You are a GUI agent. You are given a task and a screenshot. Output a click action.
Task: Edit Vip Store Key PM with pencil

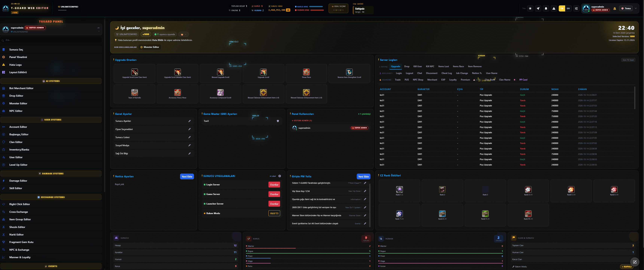[x=365, y=191]
